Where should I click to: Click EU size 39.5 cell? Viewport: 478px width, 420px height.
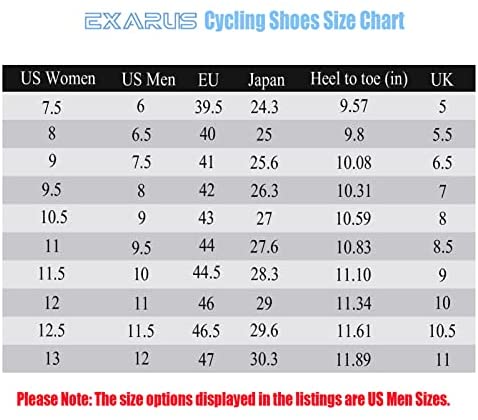208,107
